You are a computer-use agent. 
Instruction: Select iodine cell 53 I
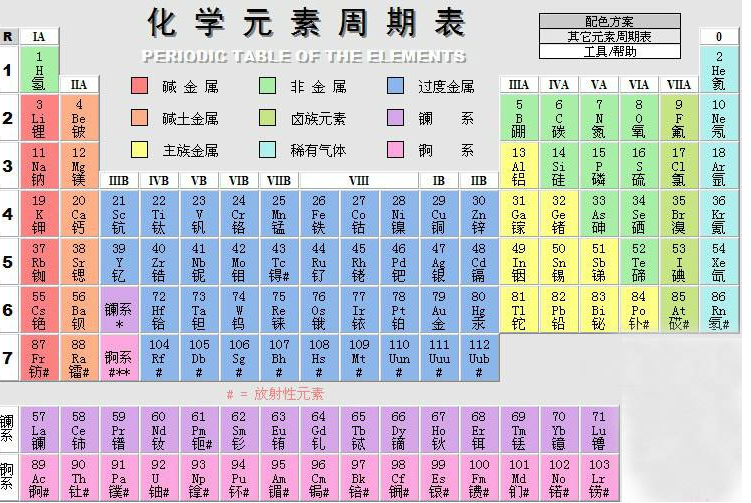point(679,262)
